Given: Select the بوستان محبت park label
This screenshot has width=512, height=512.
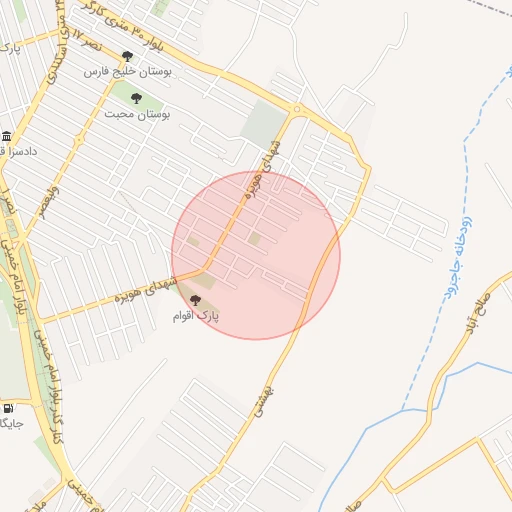Looking at the screenshot, I should point(137,114).
